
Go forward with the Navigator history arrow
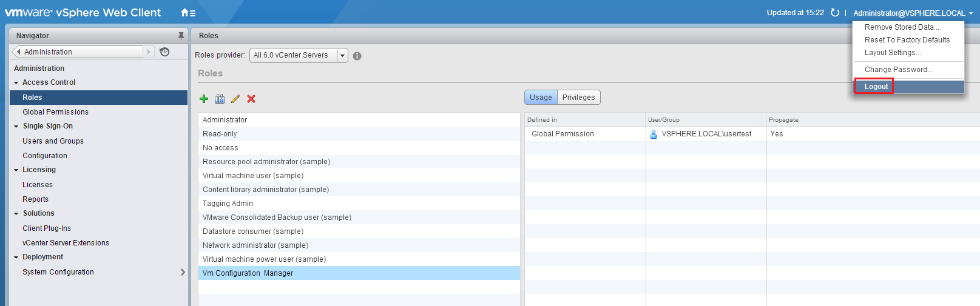coord(149,52)
